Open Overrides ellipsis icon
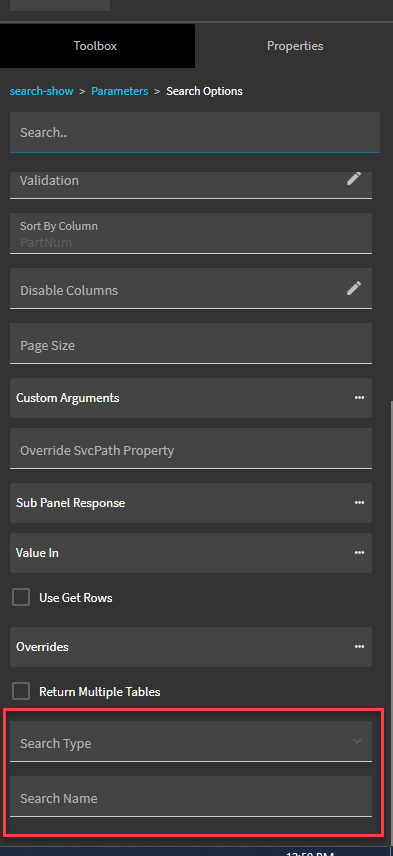This screenshot has height=856, width=393. pos(359,647)
